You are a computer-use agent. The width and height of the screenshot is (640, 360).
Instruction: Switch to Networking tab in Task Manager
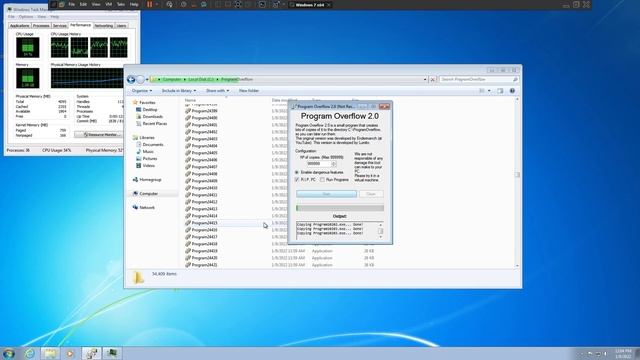104,26
